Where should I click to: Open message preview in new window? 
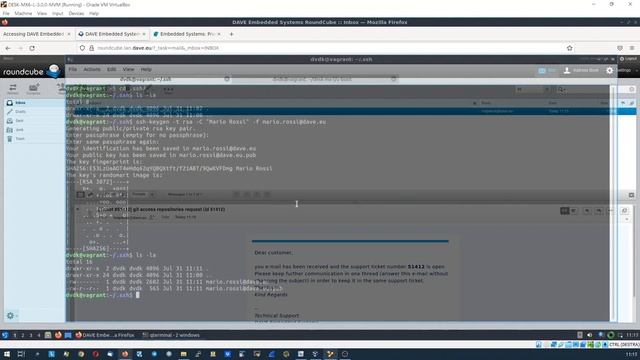pos(624,211)
